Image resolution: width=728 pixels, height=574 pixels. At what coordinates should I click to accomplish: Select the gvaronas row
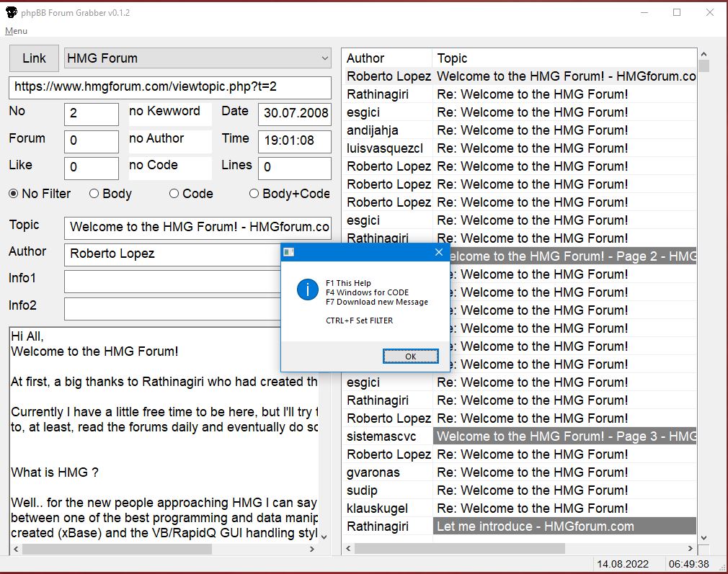[520, 472]
